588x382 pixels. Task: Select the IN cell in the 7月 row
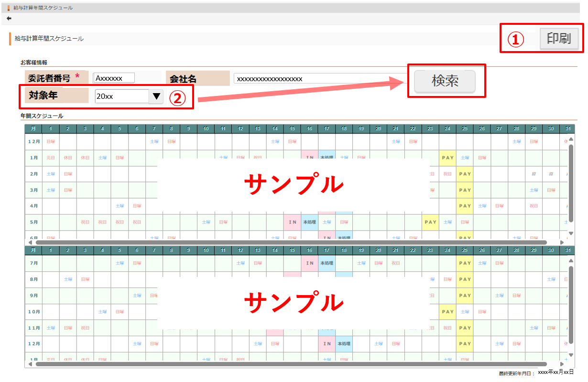tap(309, 263)
